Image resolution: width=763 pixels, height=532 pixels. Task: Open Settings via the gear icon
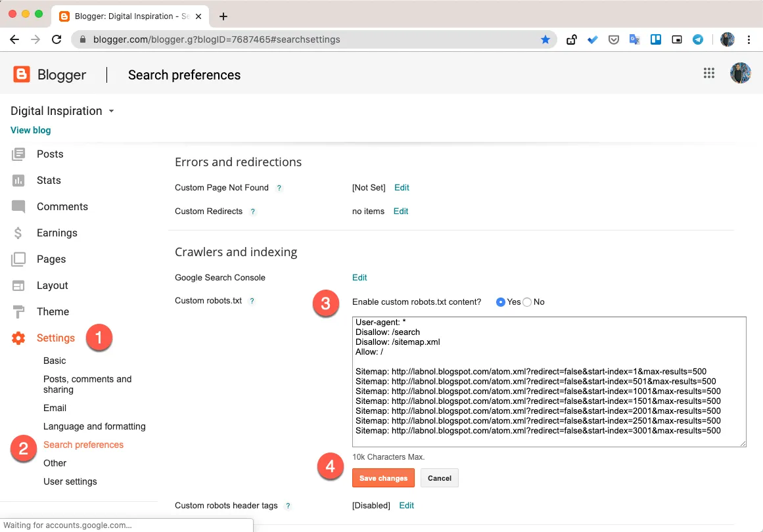tap(18, 338)
